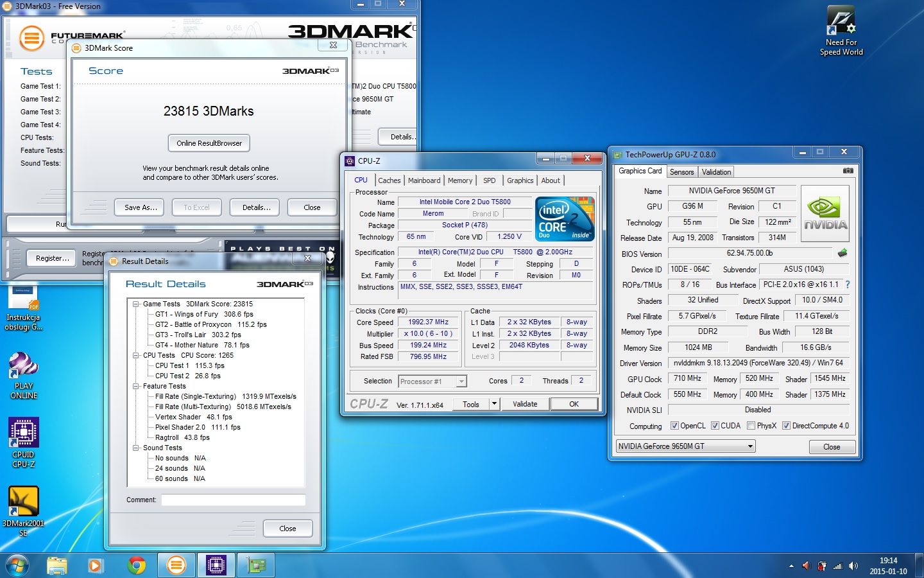Click the network signal tray icon
Viewport: 924px width, 578px height.
tap(837, 566)
